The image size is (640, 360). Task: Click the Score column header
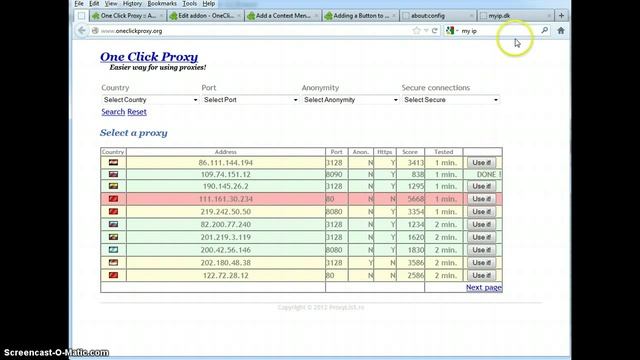[x=410, y=152]
